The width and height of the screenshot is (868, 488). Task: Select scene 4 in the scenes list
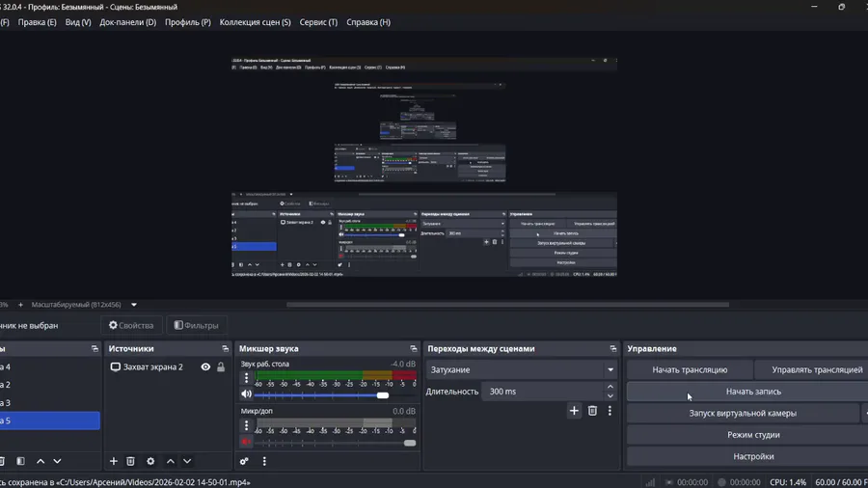(x=50, y=366)
